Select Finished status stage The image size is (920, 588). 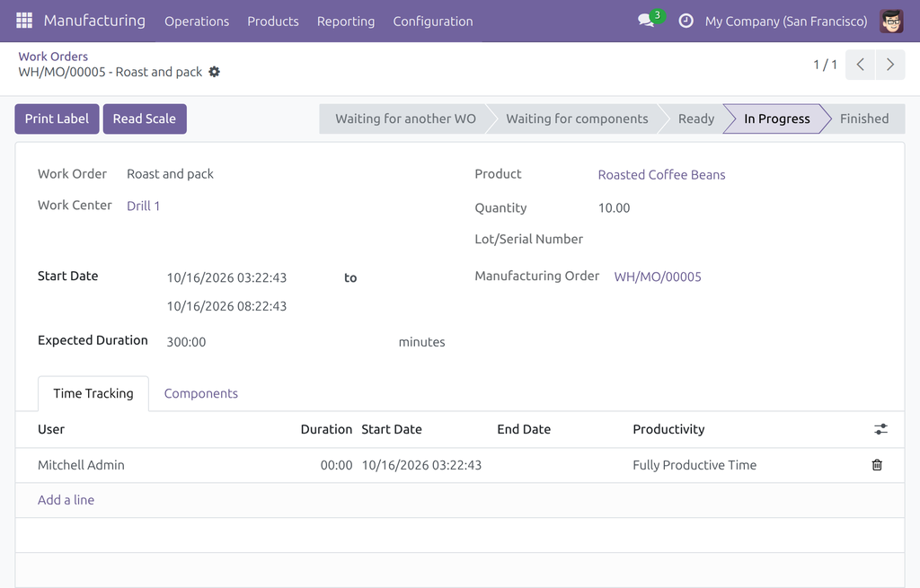pyautogui.click(x=863, y=119)
